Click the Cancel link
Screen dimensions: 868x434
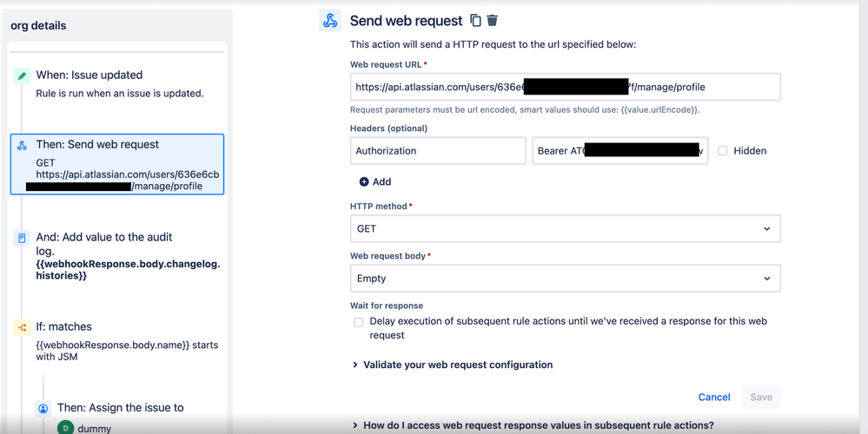[x=714, y=397]
